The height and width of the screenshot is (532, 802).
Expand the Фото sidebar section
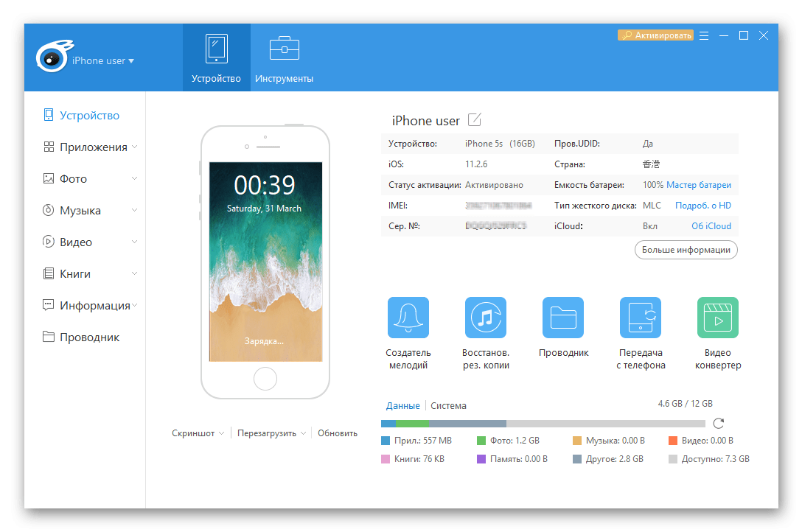tap(134, 179)
